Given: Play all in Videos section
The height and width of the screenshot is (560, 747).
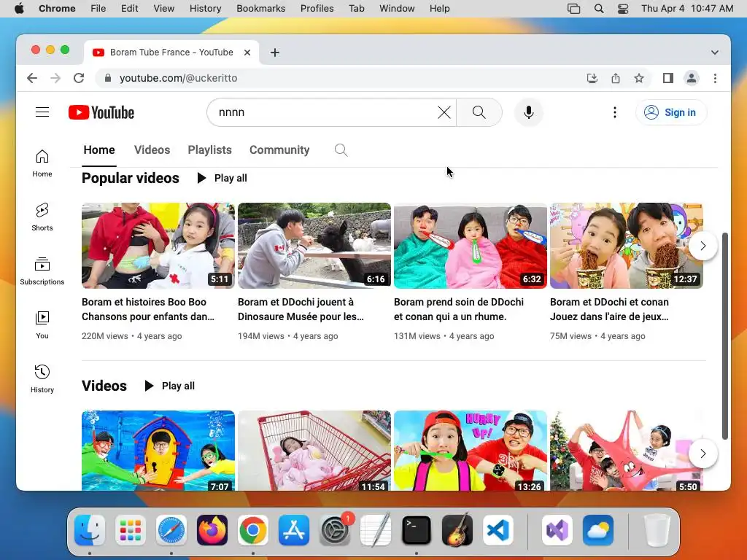Looking at the screenshot, I should pos(169,386).
